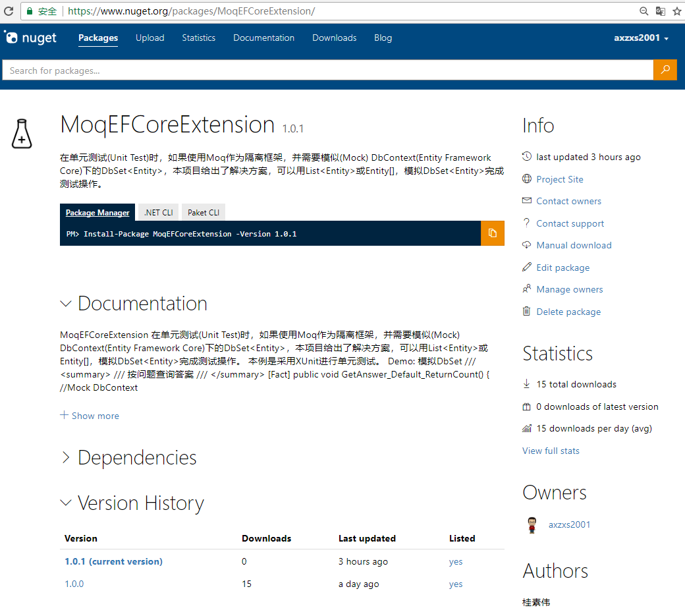Click the question mark icon beside Contact support
Viewport: 685px width, 616px height.
point(527,223)
